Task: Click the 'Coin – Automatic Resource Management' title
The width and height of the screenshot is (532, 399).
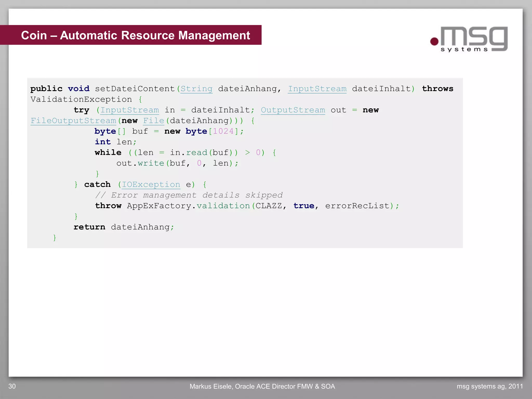Action: click(135, 35)
